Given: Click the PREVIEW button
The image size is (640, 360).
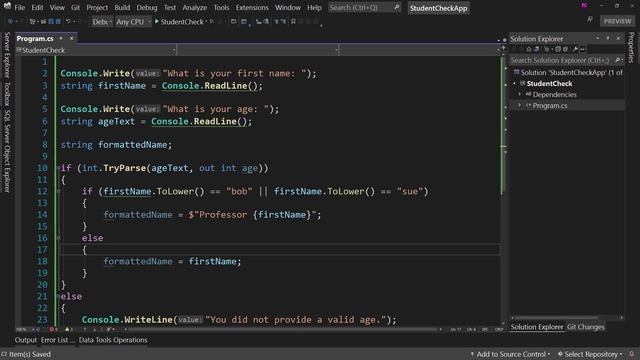Looking at the screenshot, I should coord(617,21).
